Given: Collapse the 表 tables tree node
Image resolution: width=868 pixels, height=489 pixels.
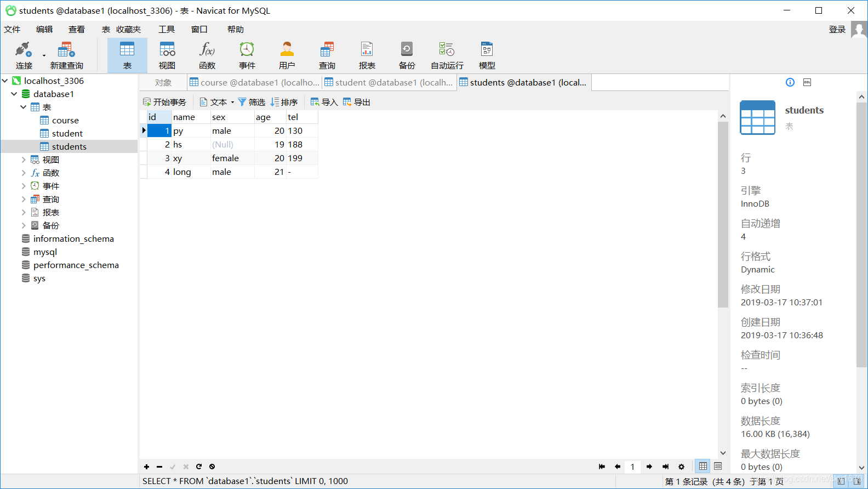Looking at the screenshot, I should (24, 107).
